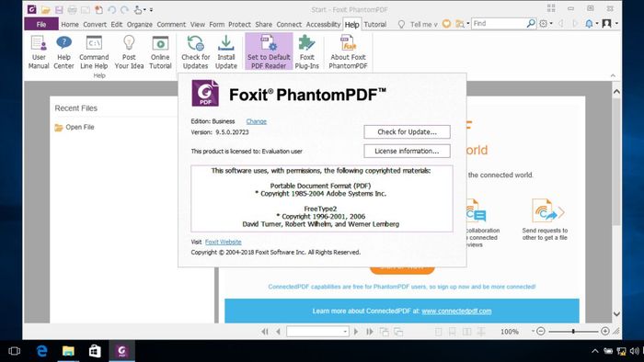Switch to the Comment tab
This screenshot has height=362, width=644.
click(171, 25)
